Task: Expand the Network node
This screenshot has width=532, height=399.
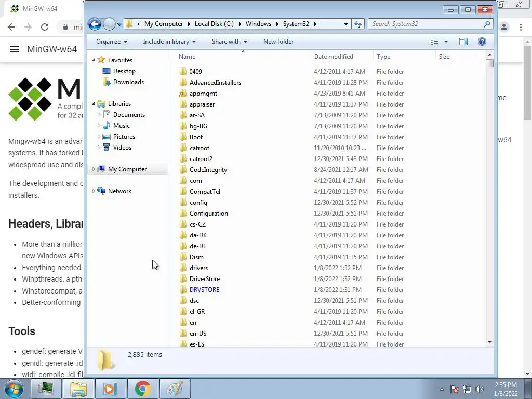Action: (94, 191)
